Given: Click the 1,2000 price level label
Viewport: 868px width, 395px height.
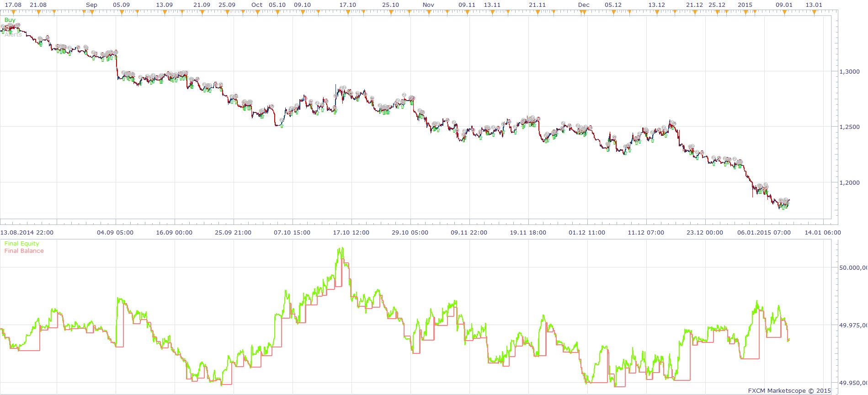Looking at the screenshot, I should pos(850,183).
